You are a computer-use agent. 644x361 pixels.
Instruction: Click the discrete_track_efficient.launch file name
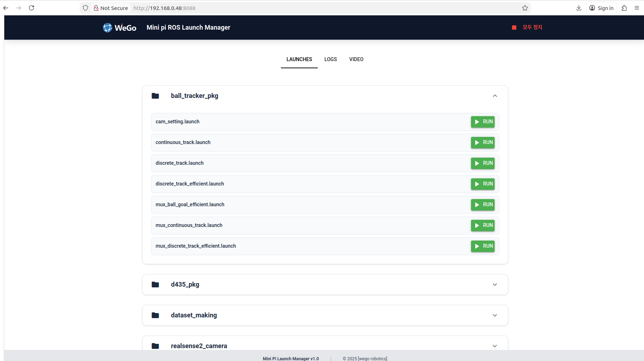(190, 184)
